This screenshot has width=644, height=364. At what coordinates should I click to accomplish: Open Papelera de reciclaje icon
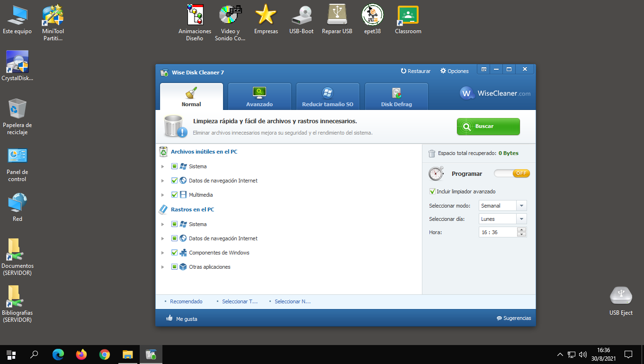pos(18,117)
